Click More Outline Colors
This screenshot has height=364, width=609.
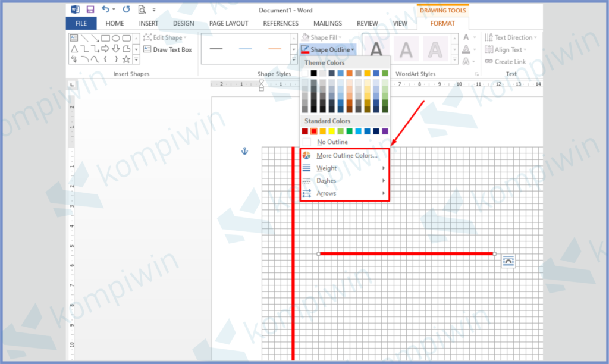pyautogui.click(x=347, y=155)
